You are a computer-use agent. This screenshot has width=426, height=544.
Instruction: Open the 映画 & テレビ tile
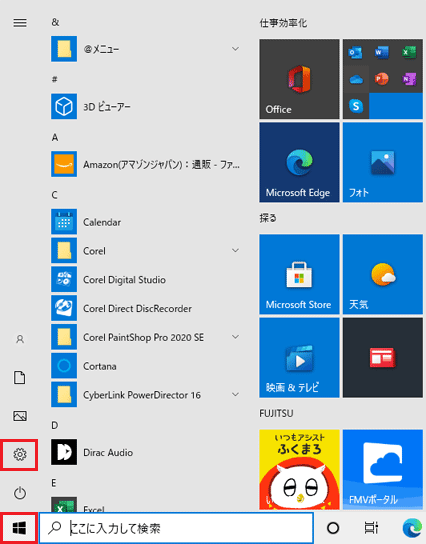pyautogui.click(x=299, y=357)
